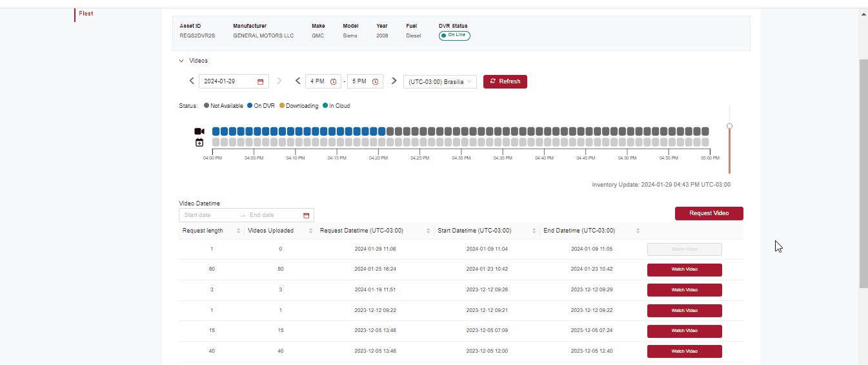The width and height of the screenshot is (868, 365).
Task: Click the end datetime 2023-12-05 12:40 cell
Action: pos(592,351)
